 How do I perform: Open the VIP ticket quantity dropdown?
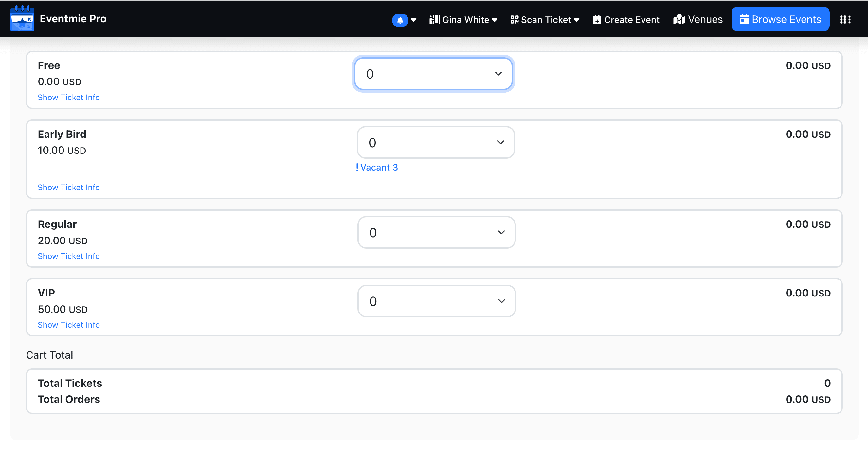pyautogui.click(x=436, y=301)
